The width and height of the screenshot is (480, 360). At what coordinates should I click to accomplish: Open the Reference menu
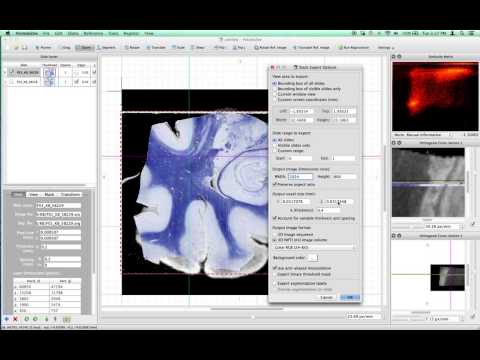tap(93, 34)
